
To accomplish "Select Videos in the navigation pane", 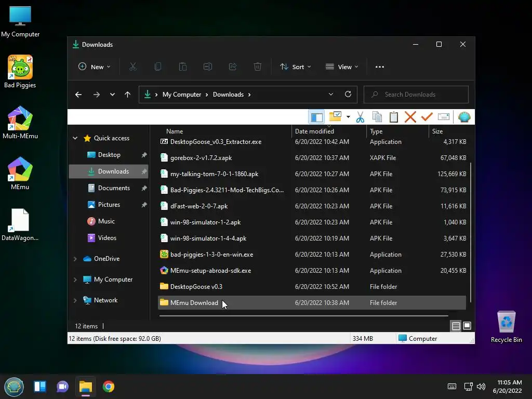I will tap(109, 238).
